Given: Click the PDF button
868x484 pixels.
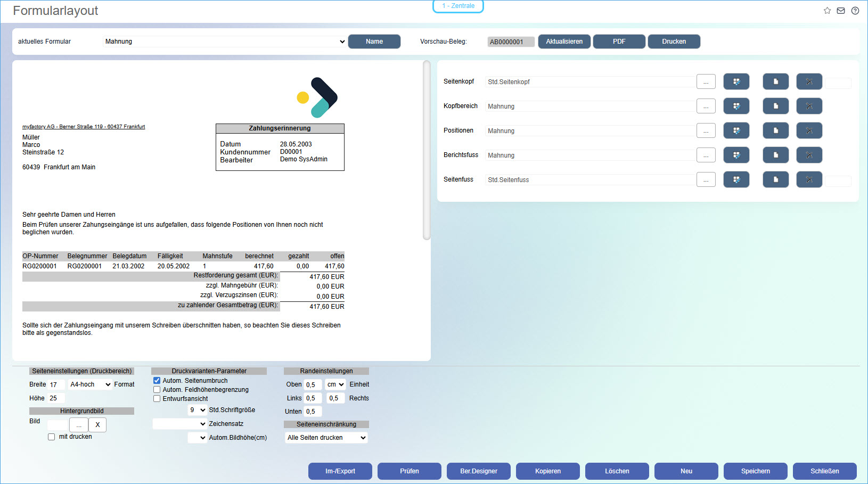Looking at the screenshot, I should pos(619,42).
